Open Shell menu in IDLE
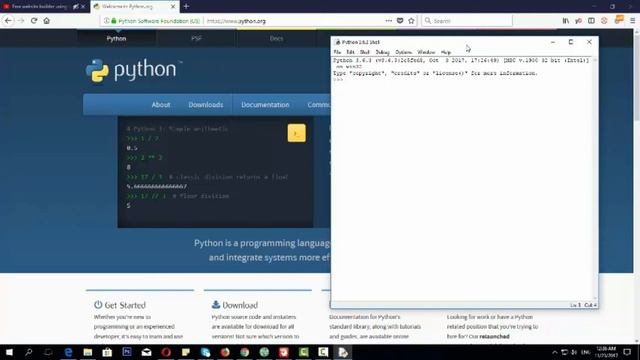 pos(364,52)
